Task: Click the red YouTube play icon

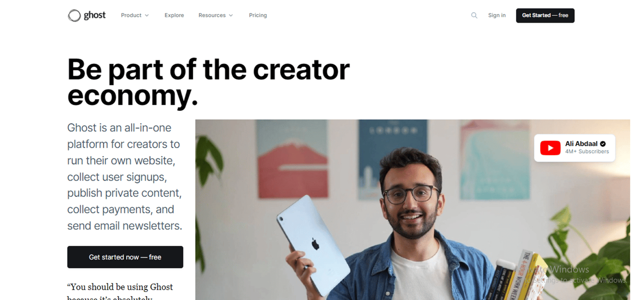Action: pos(550,148)
